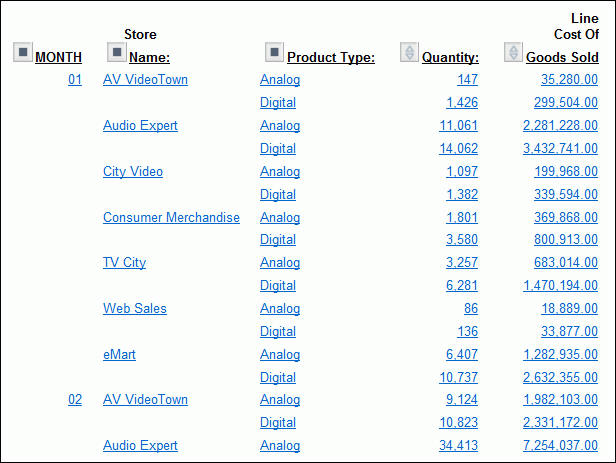Click the Quantity column header text
Image resolution: width=616 pixels, height=463 pixels.
[x=450, y=58]
